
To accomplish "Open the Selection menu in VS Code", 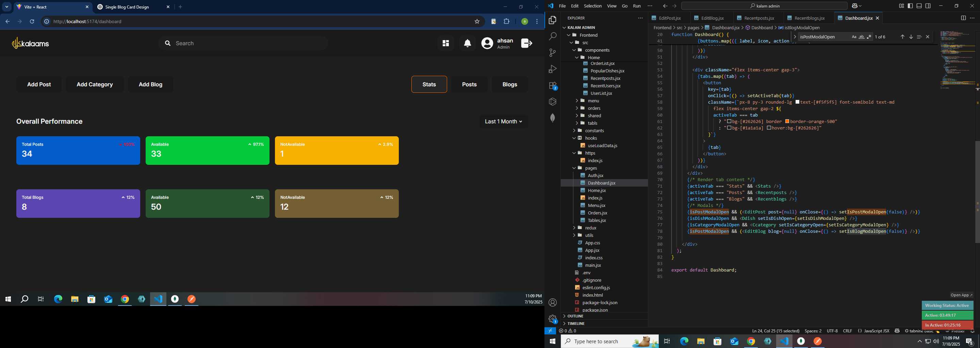I will coord(593,6).
